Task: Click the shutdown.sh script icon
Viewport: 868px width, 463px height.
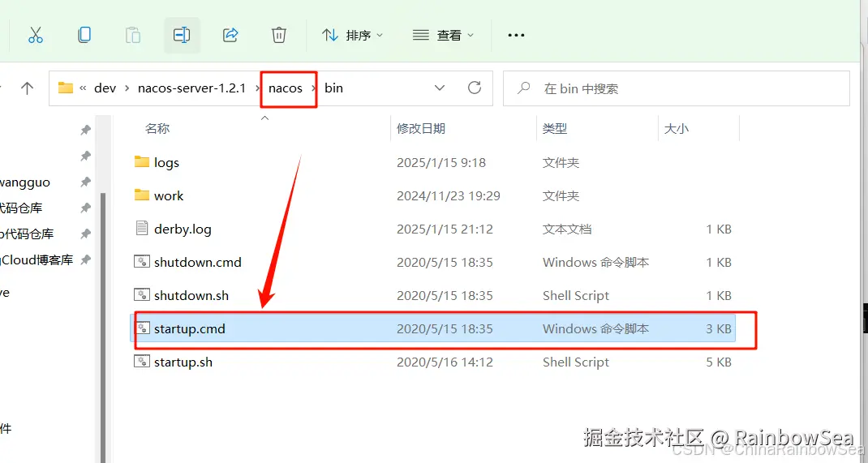Action: [142, 295]
